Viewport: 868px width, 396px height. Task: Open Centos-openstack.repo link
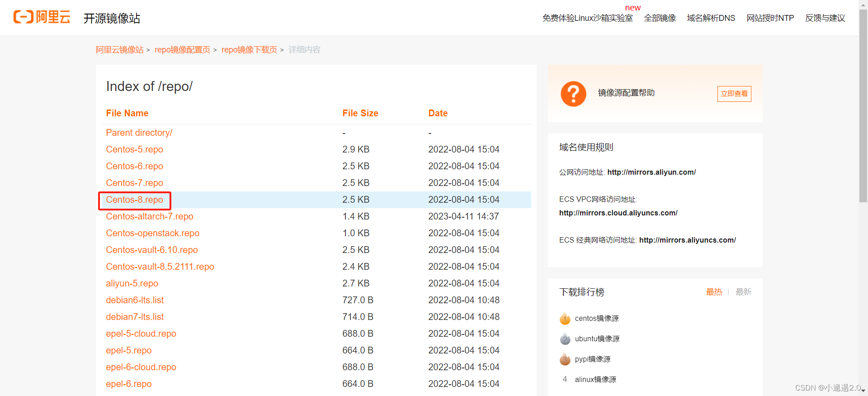(153, 233)
